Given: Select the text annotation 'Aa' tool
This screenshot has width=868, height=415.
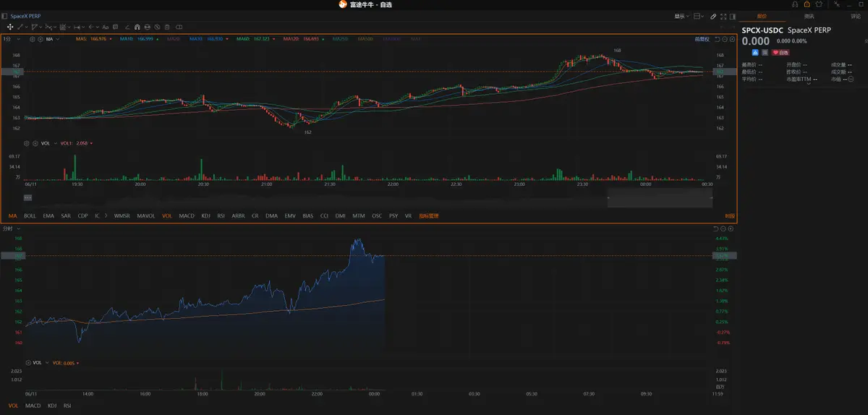Looking at the screenshot, I should tap(106, 27).
